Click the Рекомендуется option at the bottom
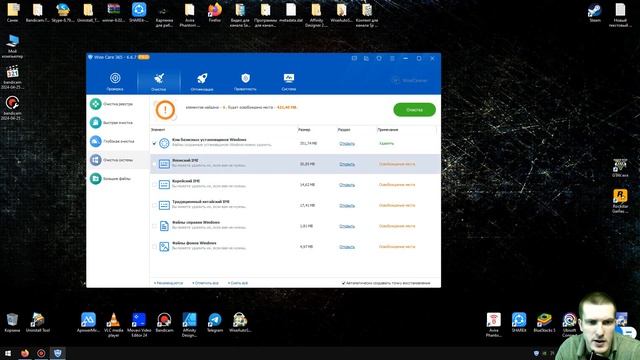Viewport: 640px width, 360px height. pos(169,283)
